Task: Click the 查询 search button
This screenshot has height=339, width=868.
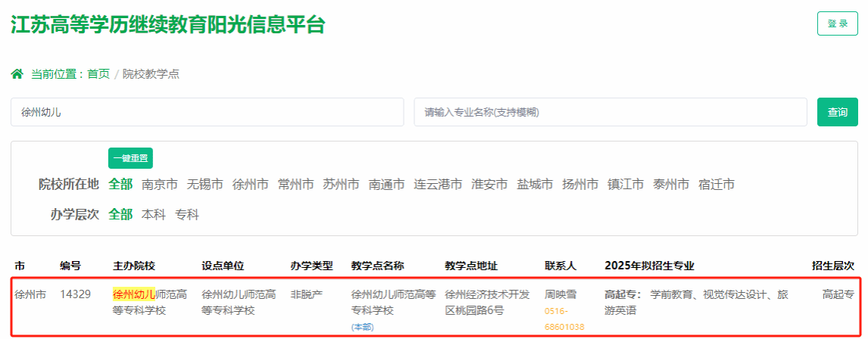Action: tap(837, 112)
